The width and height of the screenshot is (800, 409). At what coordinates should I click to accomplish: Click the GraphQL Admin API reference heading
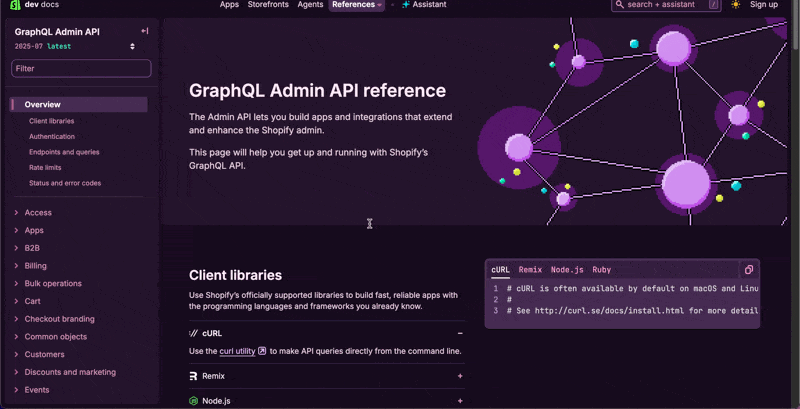[x=317, y=91]
